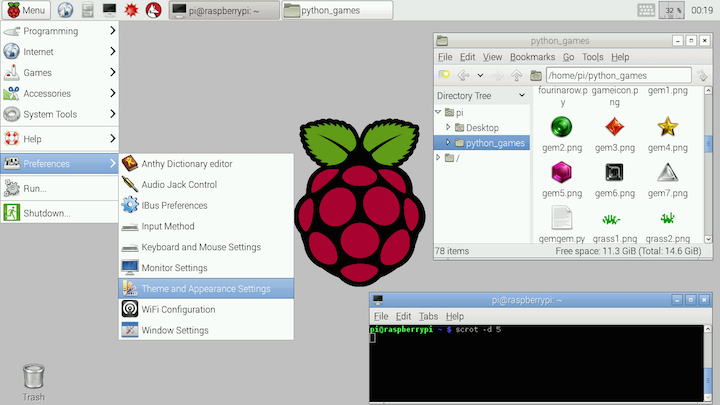Click the new folder icon in file manager toolbar
The height and width of the screenshot is (405, 720).
pyautogui.click(x=444, y=75)
